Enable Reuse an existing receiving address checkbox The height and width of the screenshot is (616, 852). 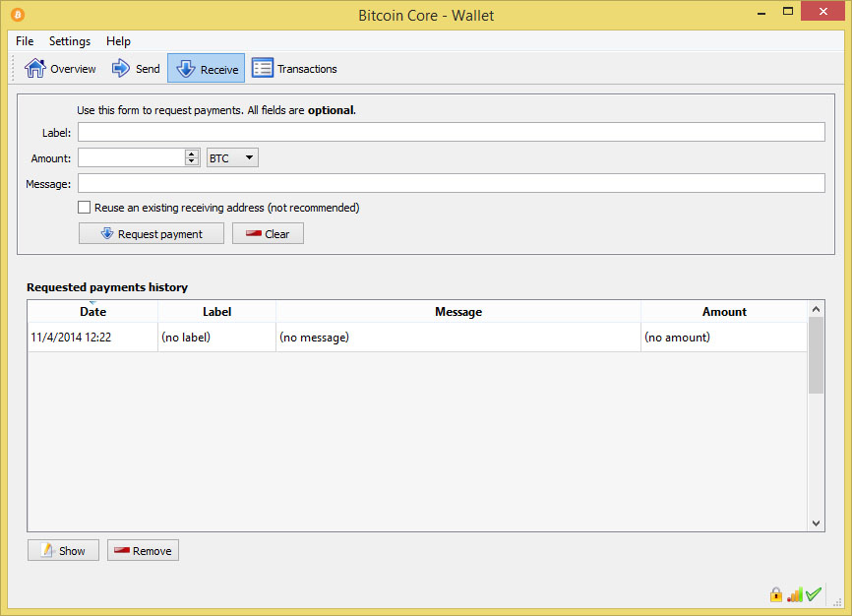click(84, 208)
